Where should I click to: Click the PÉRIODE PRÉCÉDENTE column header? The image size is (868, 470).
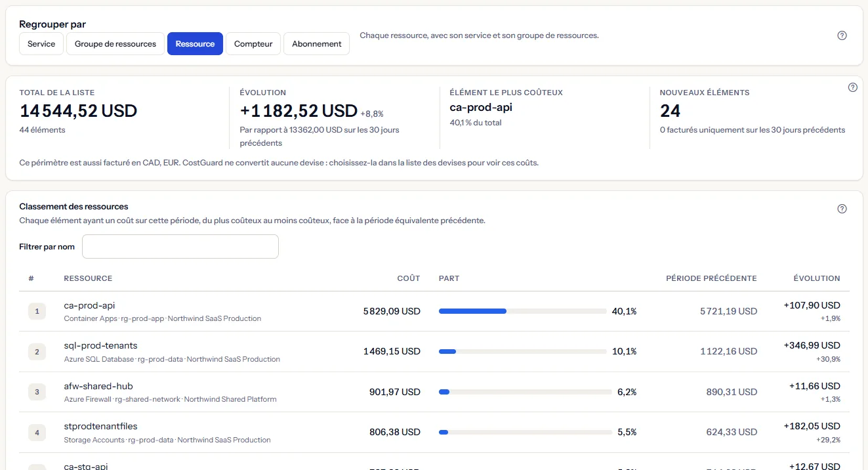pyautogui.click(x=711, y=278)
